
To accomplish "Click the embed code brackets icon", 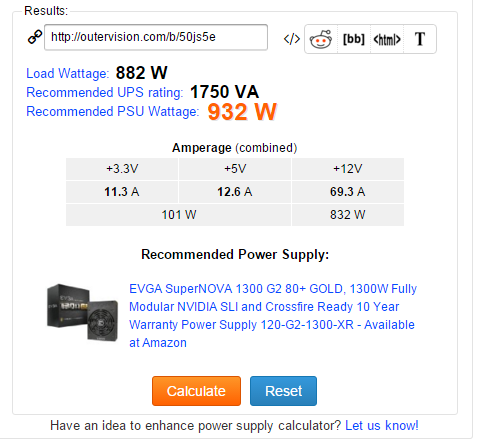I will 292,39.
